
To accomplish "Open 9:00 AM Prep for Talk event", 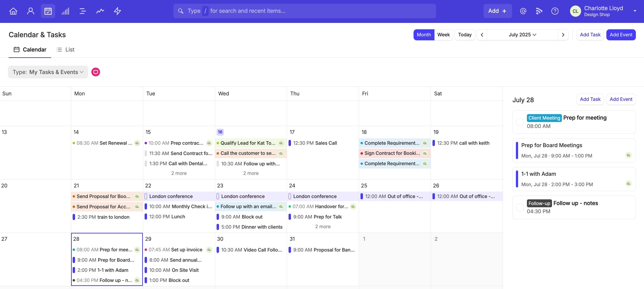I will 323,217.
